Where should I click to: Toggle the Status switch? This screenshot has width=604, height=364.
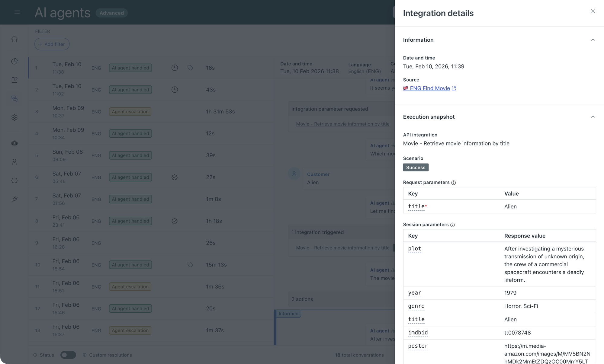pos(68,355)
